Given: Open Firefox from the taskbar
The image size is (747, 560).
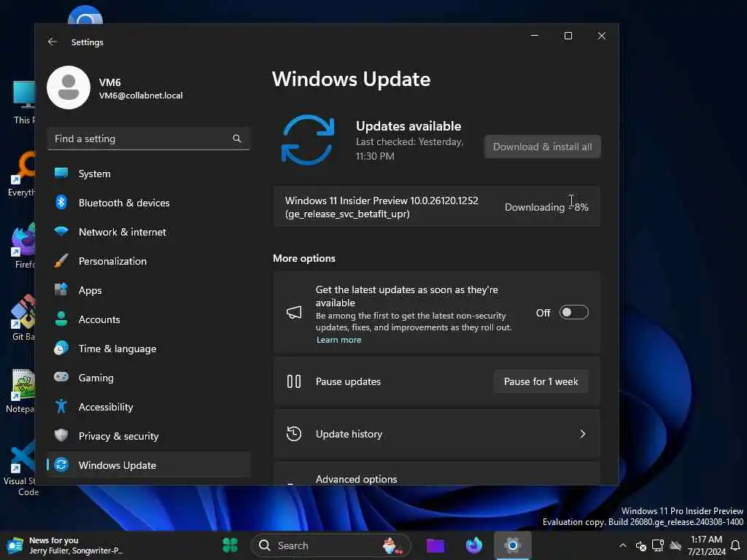Looking at the screenshot, I should (x=474, y=545).
